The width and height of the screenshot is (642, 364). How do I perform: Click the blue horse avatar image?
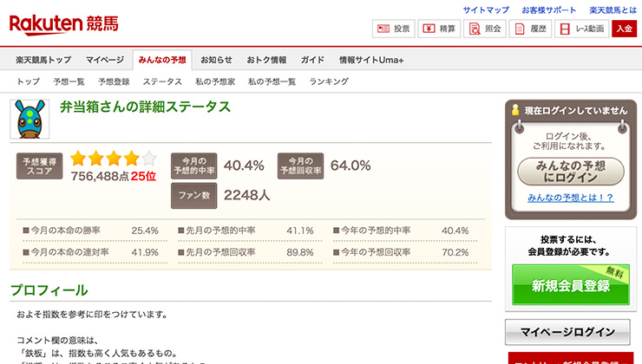[x=29, y=119]
